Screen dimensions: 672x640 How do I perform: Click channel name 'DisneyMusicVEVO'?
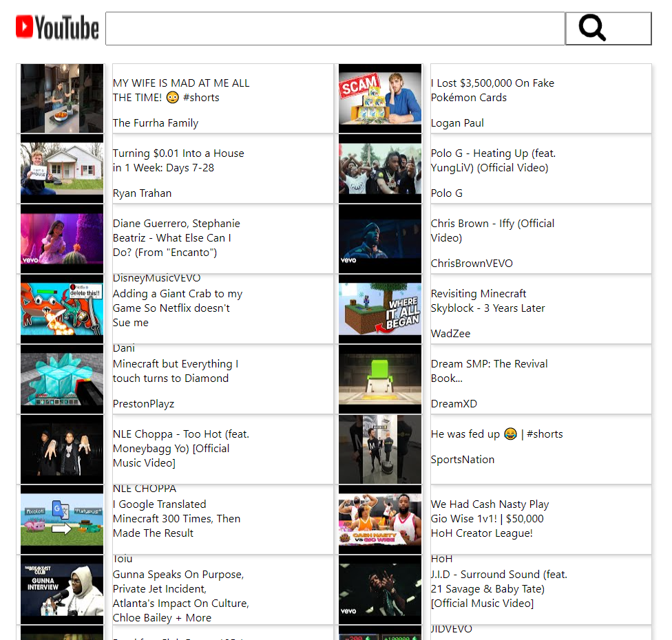(x=156, y=279)
